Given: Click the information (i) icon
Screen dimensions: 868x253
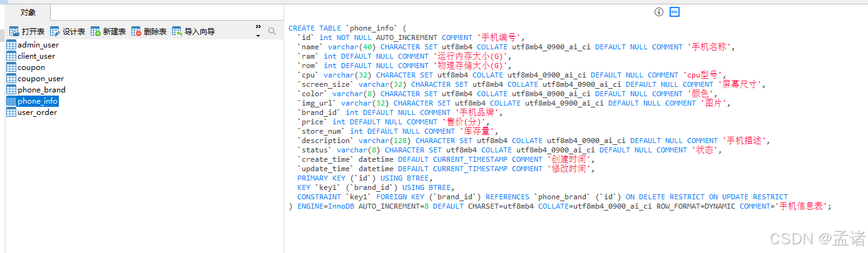Looking at the screenshot, I should point(658,12).
